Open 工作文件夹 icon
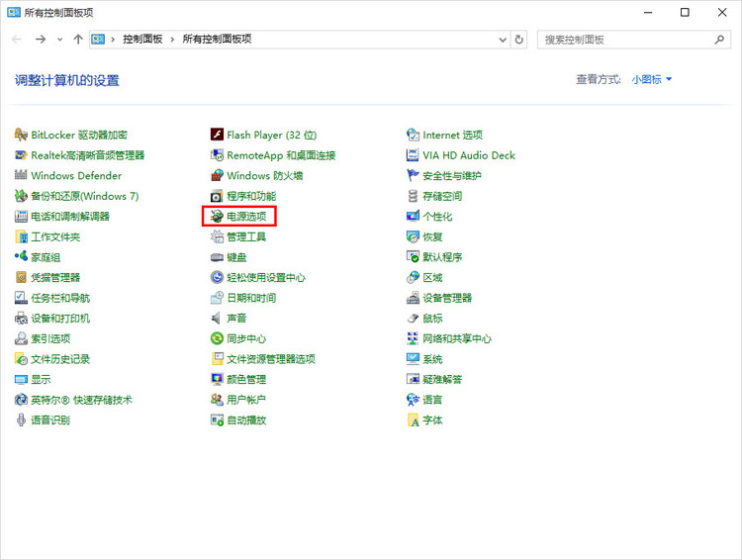 click(21, 236)
